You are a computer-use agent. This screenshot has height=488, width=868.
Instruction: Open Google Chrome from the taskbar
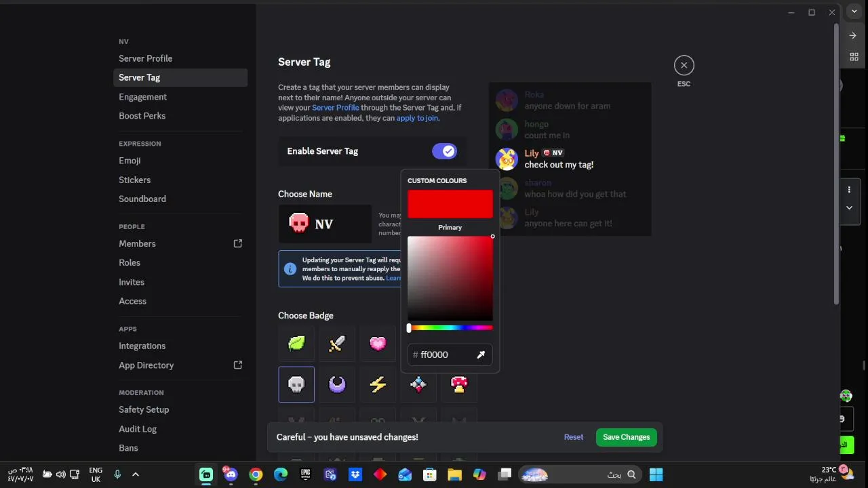(x=256, y=474)
